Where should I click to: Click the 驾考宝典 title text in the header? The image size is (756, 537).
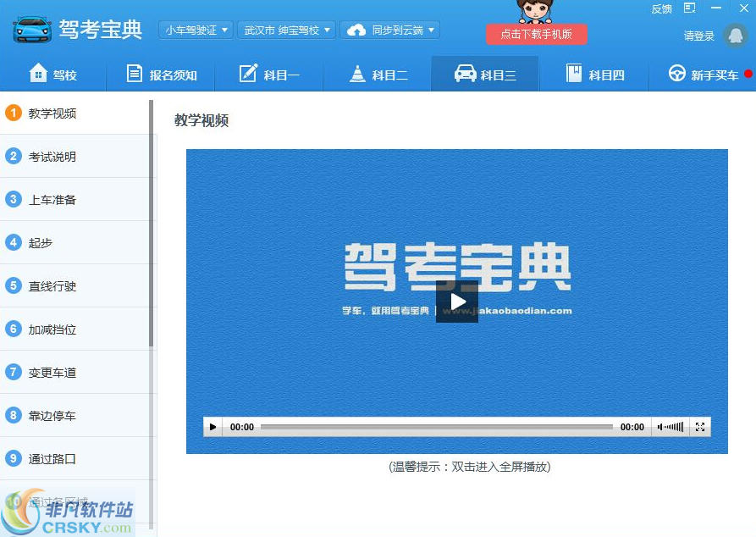100,30
